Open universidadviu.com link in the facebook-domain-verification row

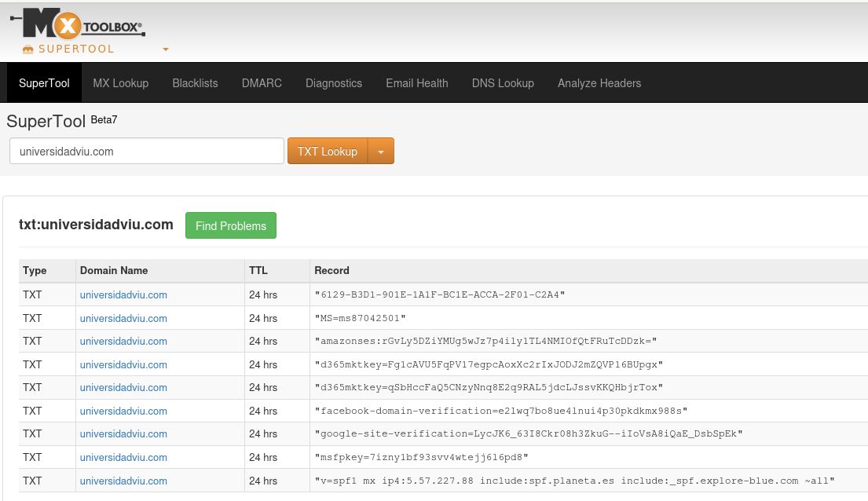pos(123,411)
